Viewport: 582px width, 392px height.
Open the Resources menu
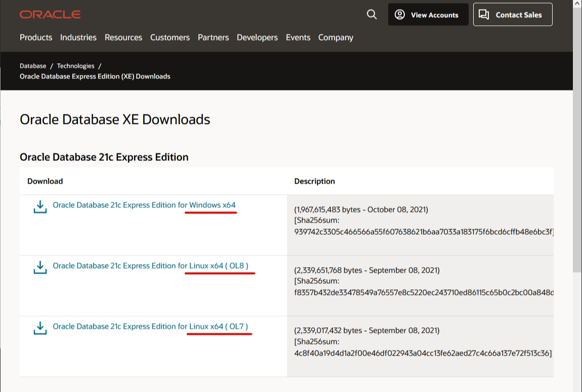click(123, 37)
